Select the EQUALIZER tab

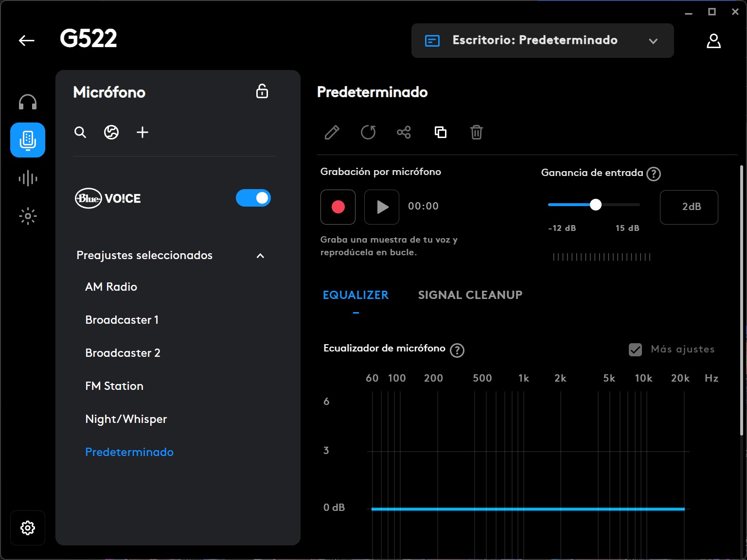(356, 295)
